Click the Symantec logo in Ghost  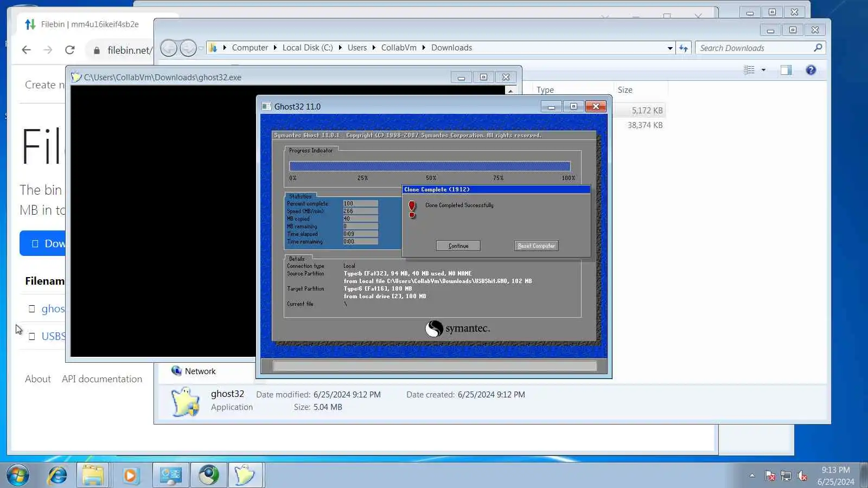[457, 328]
